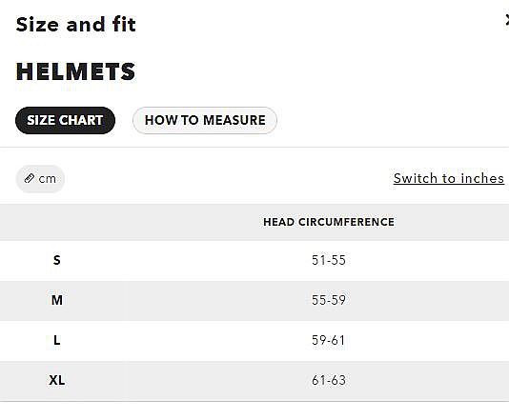Close the Size and fit panel
Viewport: 509px width, 420px height.
point(507,21)
